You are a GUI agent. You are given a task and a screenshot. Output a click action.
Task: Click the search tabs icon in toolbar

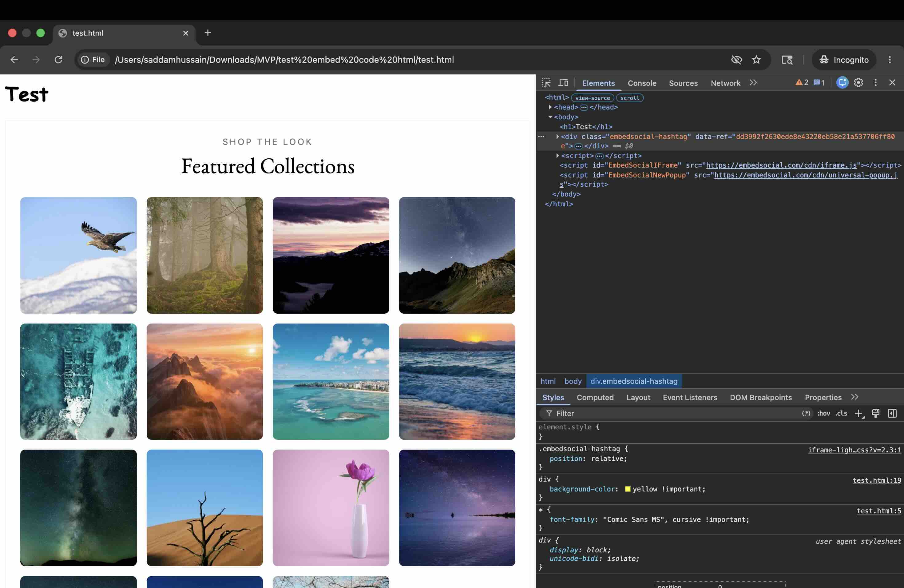coord(787,60)
